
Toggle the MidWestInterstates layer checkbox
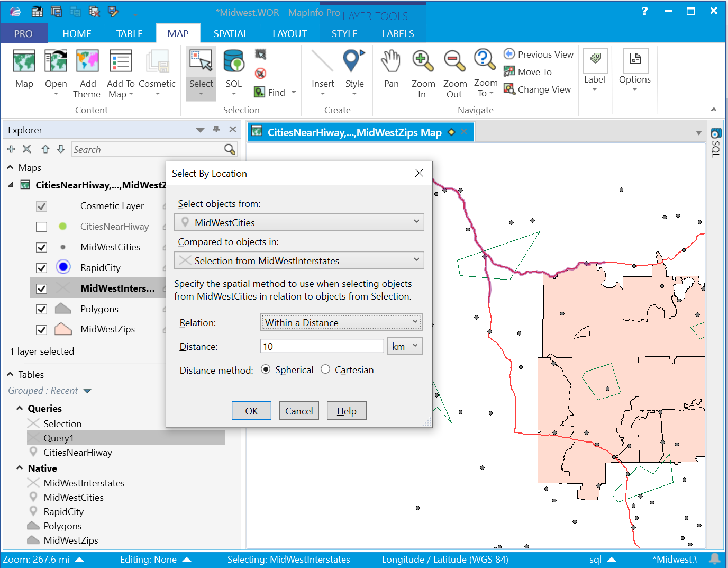(41, 288)
